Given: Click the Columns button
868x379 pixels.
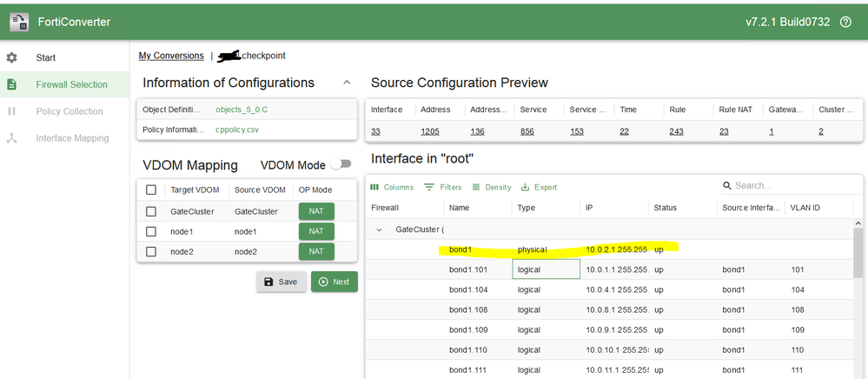Looking at the screenshot, I should pyautogui.click(x=391, y=187).
